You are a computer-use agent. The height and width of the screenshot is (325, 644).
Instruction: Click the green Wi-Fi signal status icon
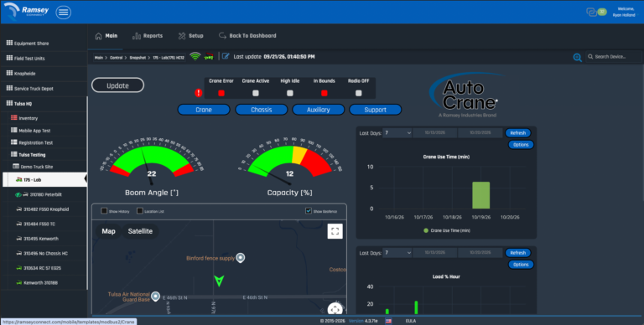195,57
